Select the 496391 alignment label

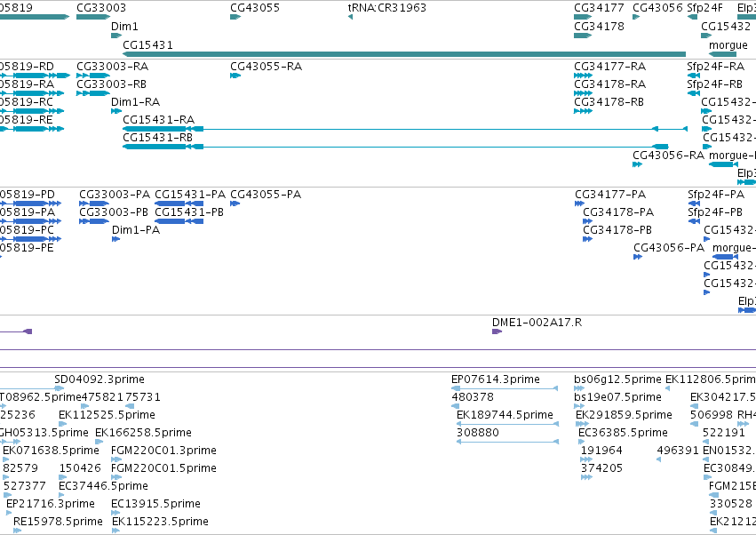point(678,451)
